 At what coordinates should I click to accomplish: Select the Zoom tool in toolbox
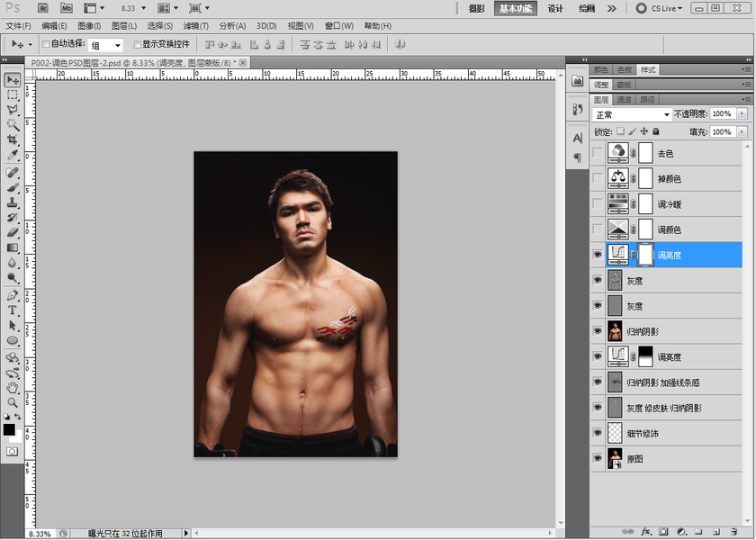13,402
